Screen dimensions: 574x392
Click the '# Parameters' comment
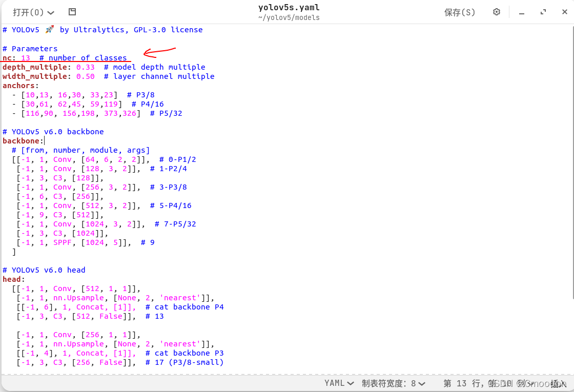(x=30, y=48)
